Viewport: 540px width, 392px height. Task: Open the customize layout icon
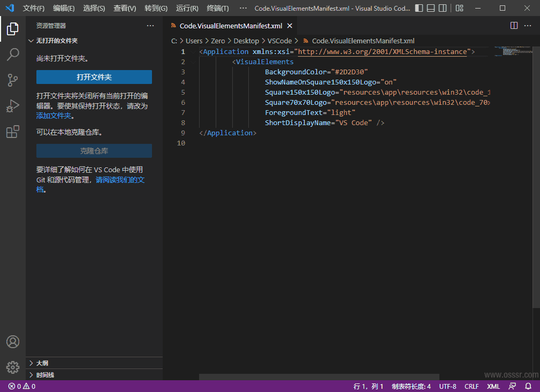click(x=459, y=8)
